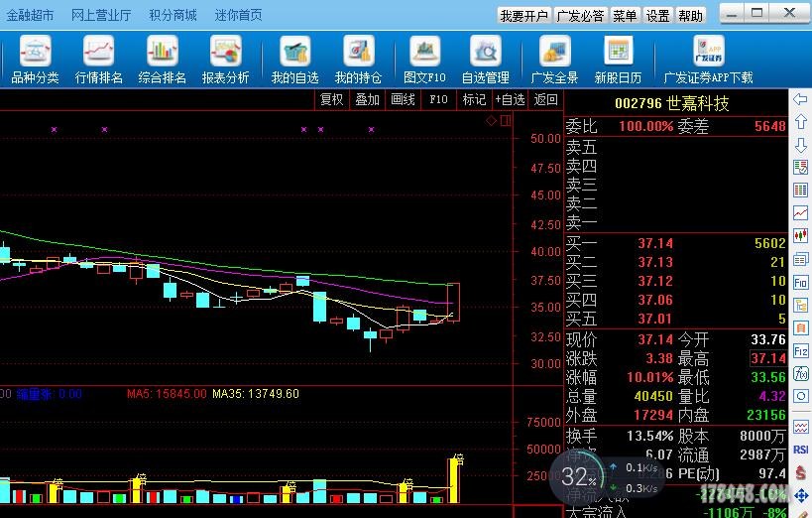Open the 菜单 button
The width and height of the screenshot is (812, 518).
coord(625,16)
